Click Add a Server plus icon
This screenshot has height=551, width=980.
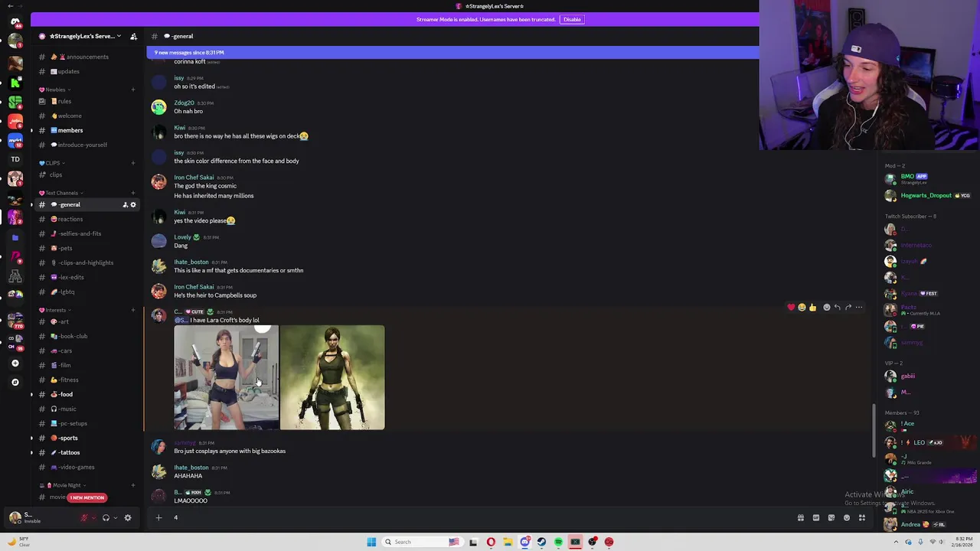point(15,364)
